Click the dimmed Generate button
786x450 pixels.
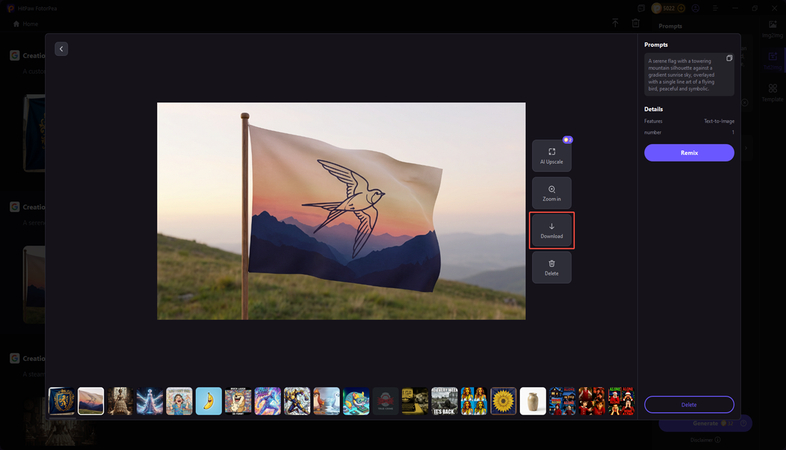click(705, 423)
